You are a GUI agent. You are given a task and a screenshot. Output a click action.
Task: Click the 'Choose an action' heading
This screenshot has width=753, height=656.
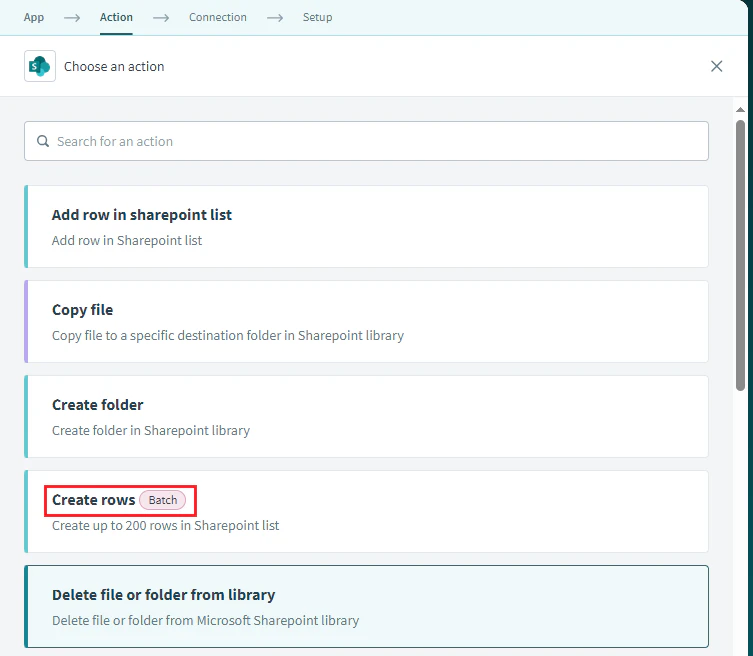114,66
